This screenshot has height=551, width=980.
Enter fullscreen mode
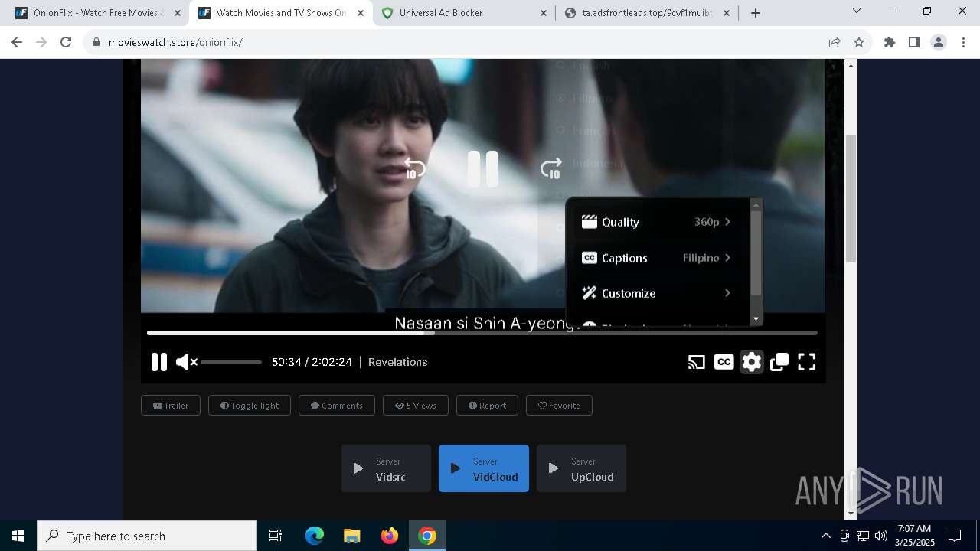807,362
